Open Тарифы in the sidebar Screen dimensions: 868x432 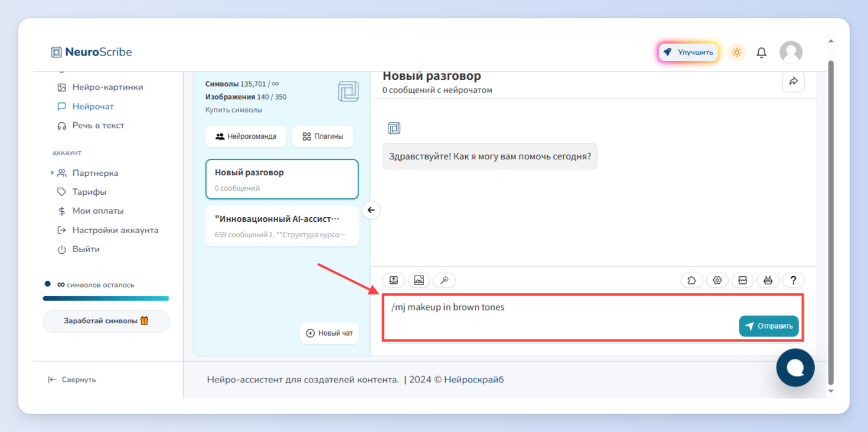click(x=81, y=192)
